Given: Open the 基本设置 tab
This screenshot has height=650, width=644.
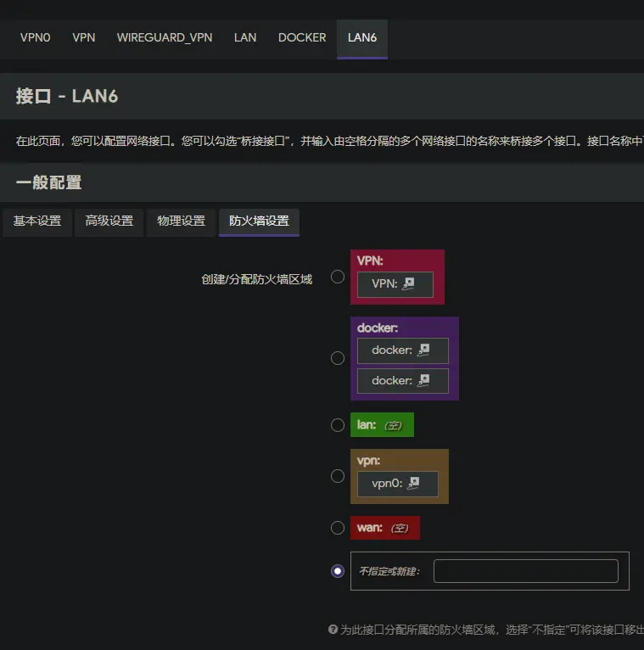Looking at the screenshot, I should click(x=37, y=221).
